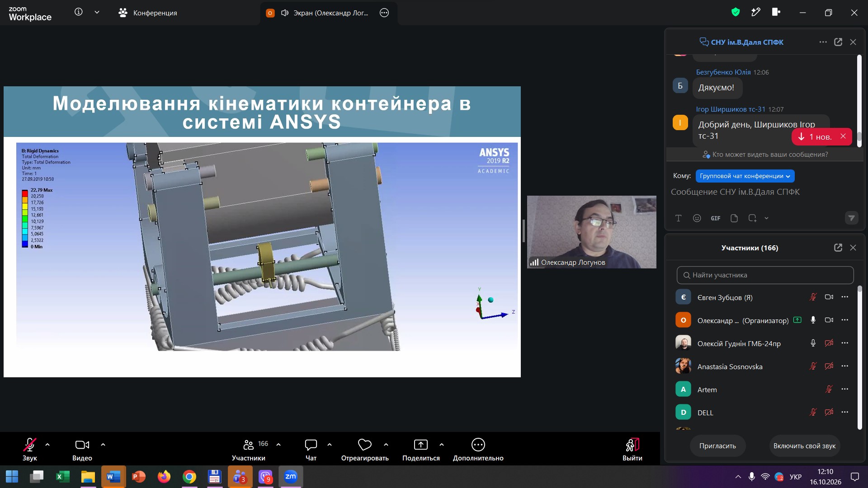Unmute microphone using Звук button
868x488 pixels.
[x=29, y=449]
